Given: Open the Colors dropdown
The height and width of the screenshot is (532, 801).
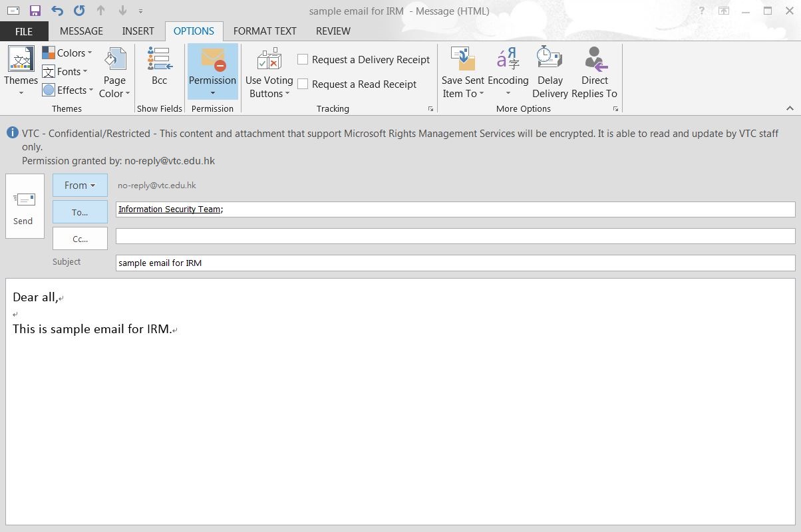Looking at the screenshot, I should (67, 53).
